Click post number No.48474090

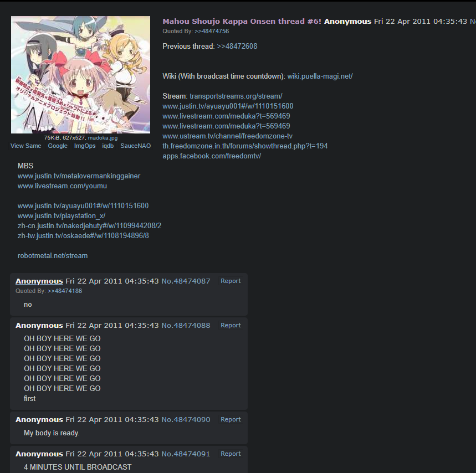pyautogui.click(x=186, y=420)
